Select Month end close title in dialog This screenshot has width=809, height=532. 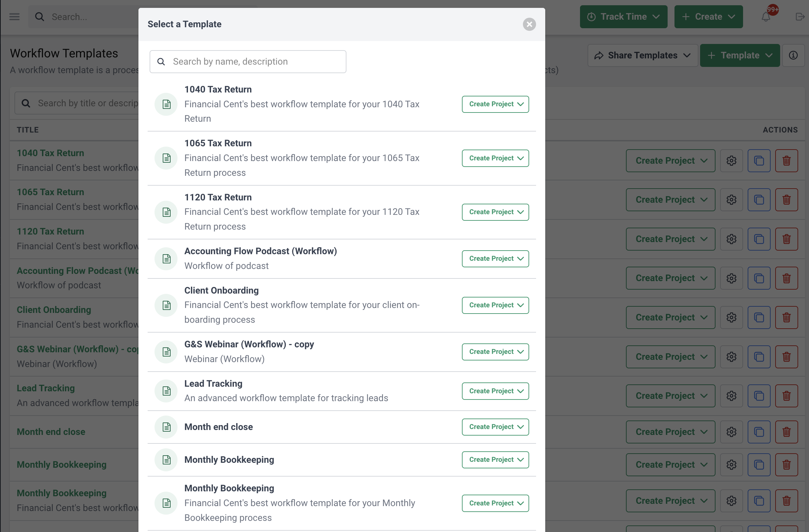(218, 427)
